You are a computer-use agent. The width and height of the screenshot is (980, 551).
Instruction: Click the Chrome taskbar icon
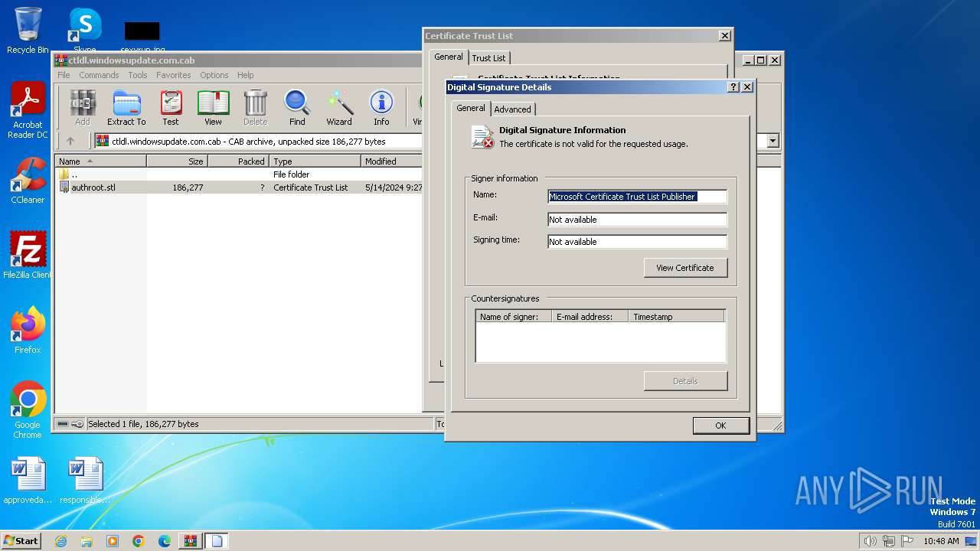tap(139, 541)
